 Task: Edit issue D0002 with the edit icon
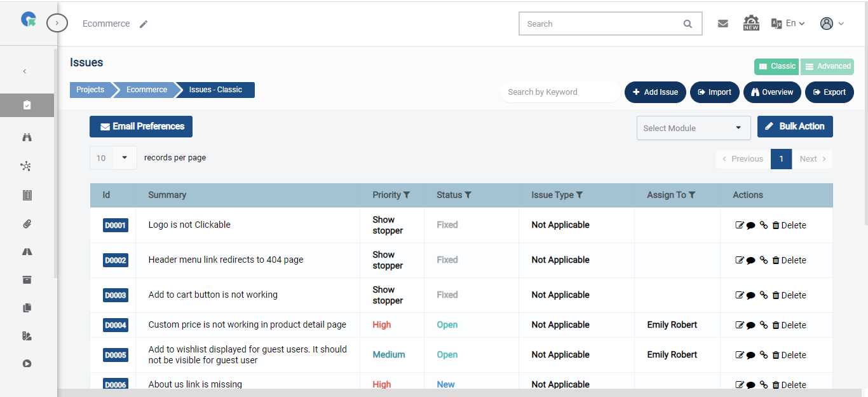click(x=740, y=260)
